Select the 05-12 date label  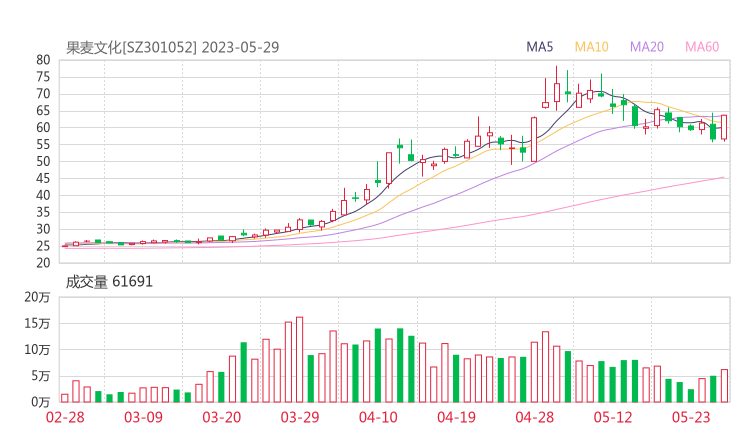click(612, 418)
